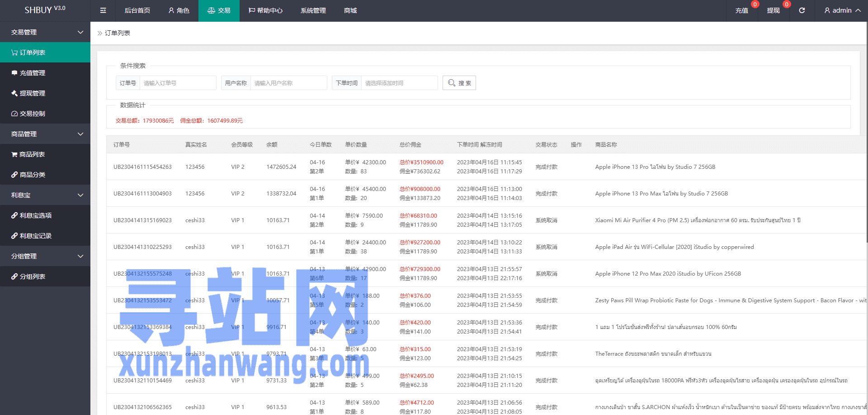
Task: Collapse the 利息宝 sidebar group
Action: click(45, 195)
